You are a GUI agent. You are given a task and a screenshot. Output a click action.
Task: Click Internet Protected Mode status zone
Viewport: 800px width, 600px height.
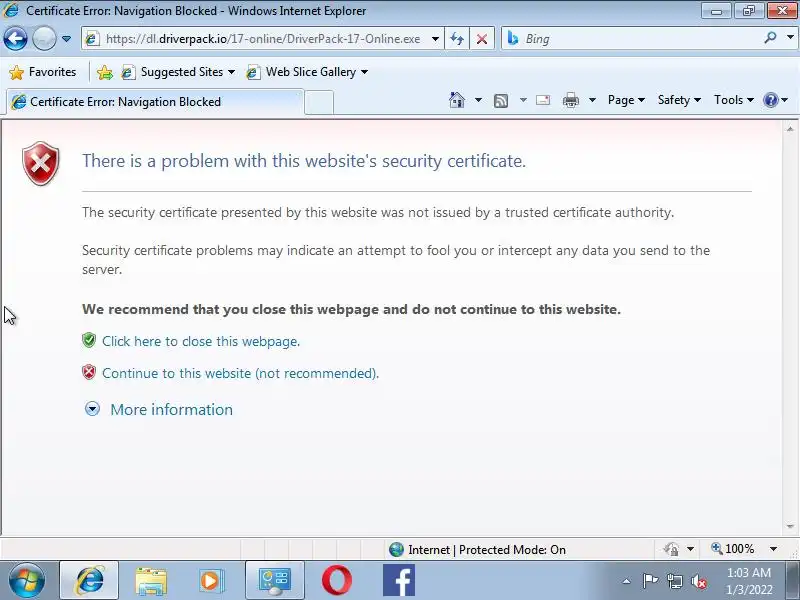pos(477,549)
